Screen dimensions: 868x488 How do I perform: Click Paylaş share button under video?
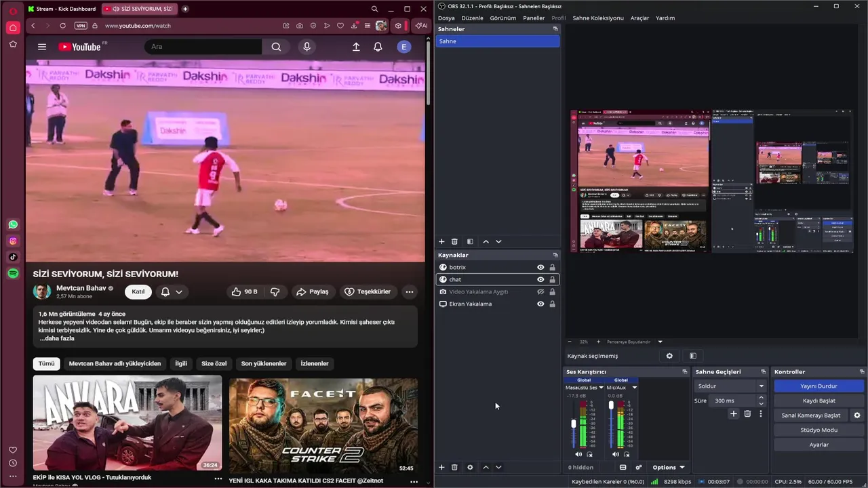313,291
